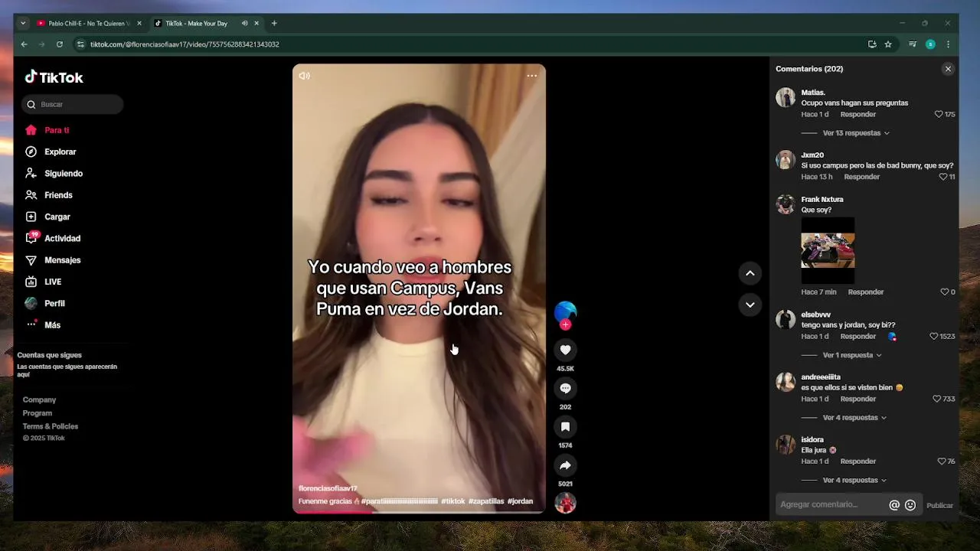Open Terms & Policies footer link

[x=51, y=426]
